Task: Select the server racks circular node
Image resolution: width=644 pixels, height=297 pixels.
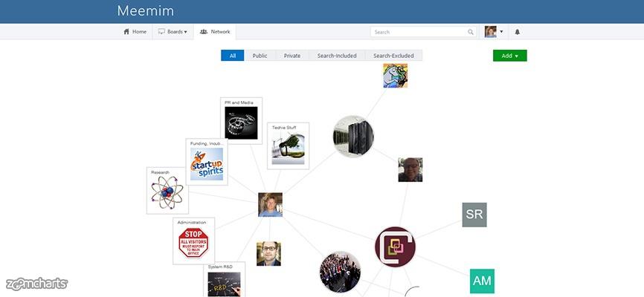Action: tap(353, 136)
